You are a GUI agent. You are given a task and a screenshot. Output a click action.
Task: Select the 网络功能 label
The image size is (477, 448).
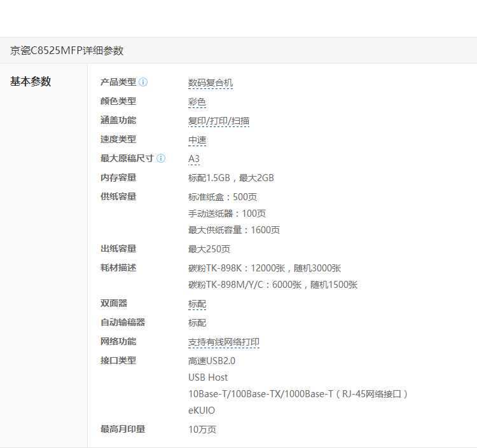click(118, 342)
